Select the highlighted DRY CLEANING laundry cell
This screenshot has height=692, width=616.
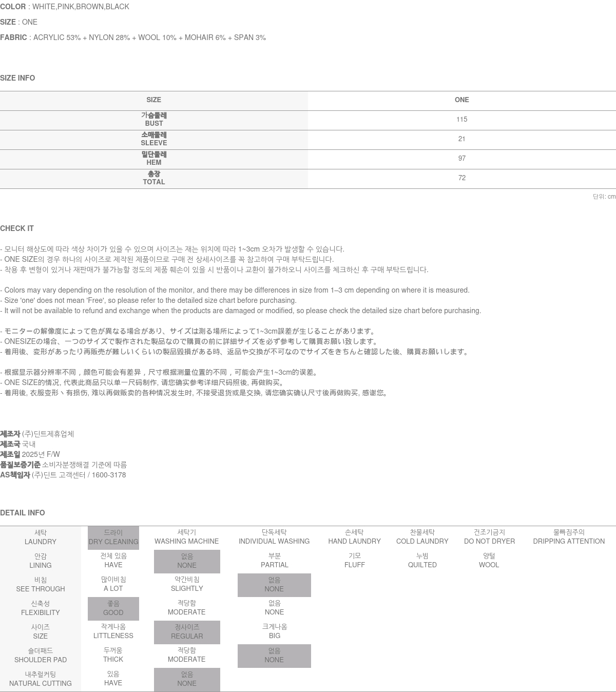click(113, 537)
